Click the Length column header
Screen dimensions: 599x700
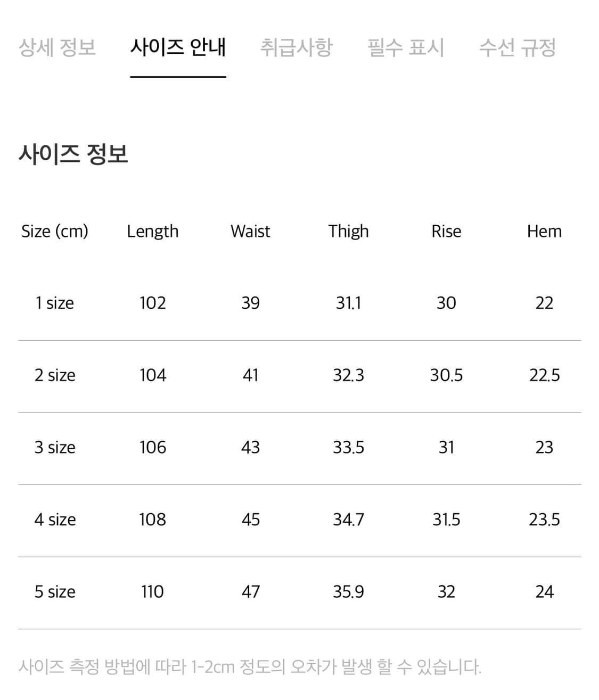pos(153,231)
